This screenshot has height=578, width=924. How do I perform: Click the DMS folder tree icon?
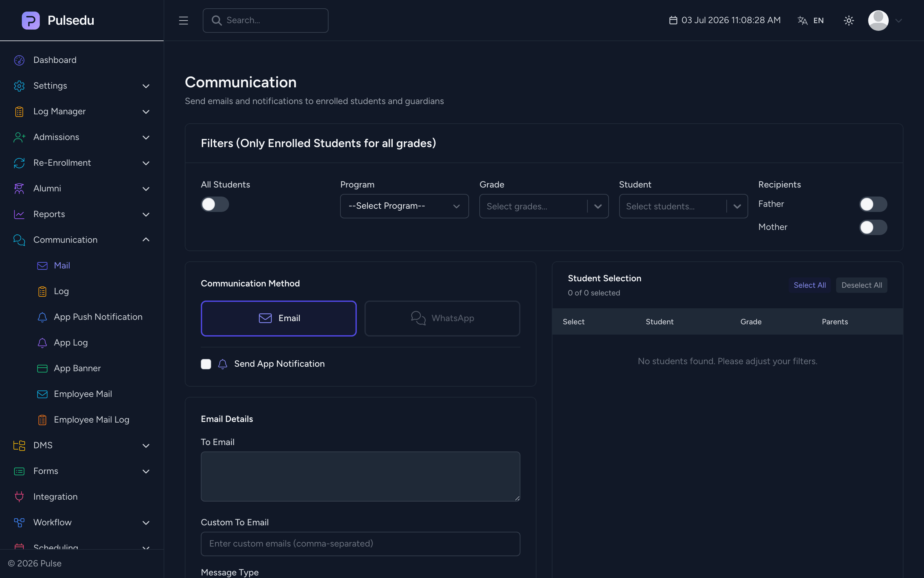pyautogui.click(x=19, y=445)
